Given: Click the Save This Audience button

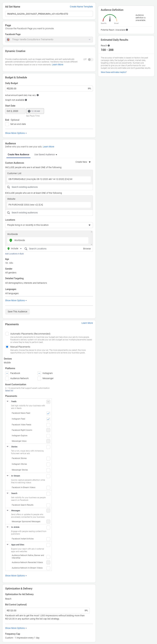Looking at the screenshot, I should coord(17,312).
